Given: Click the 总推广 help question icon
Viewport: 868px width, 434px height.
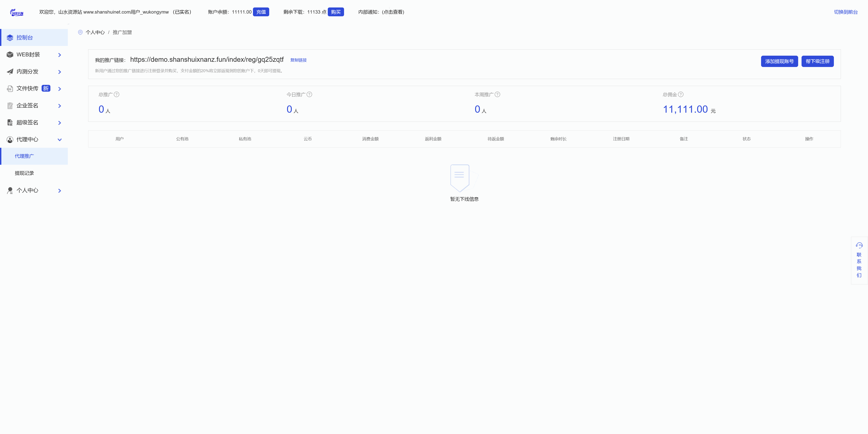Looking at the screenshot, I should point(117,94).
